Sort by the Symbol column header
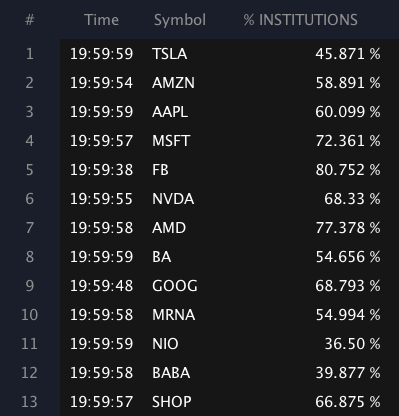The width and height of the screenshot is (399, 416). [180, 20]
